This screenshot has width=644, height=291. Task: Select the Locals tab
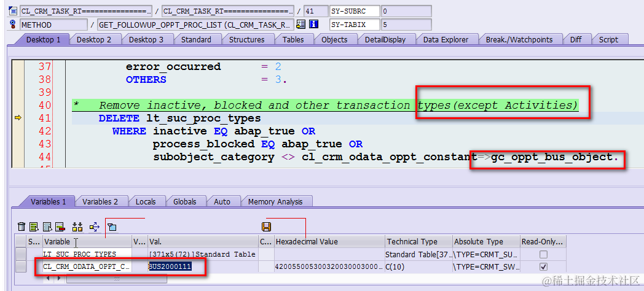point(146,201)
